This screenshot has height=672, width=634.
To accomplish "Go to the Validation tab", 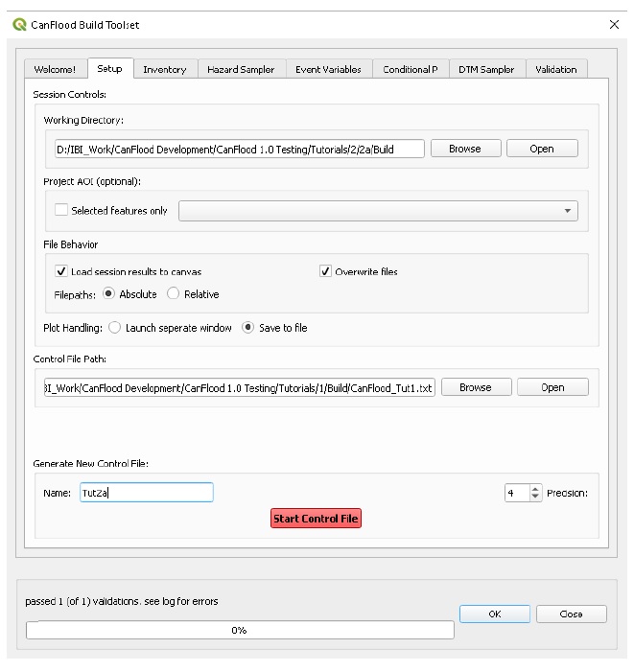I will pos(556,69).
